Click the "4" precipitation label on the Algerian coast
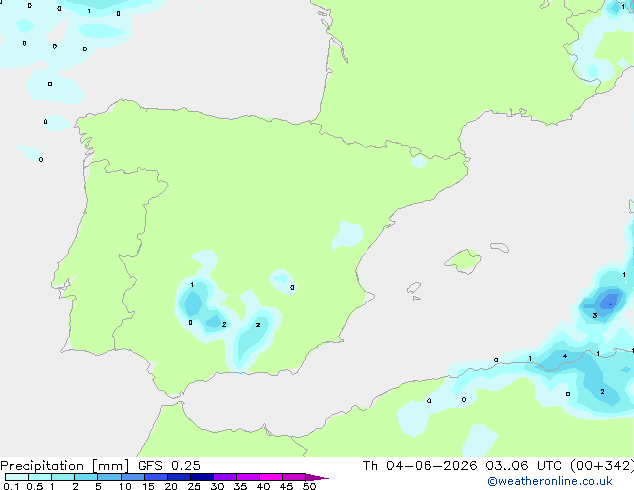Viewport: 634px width, 490px height. pos(565,356)
